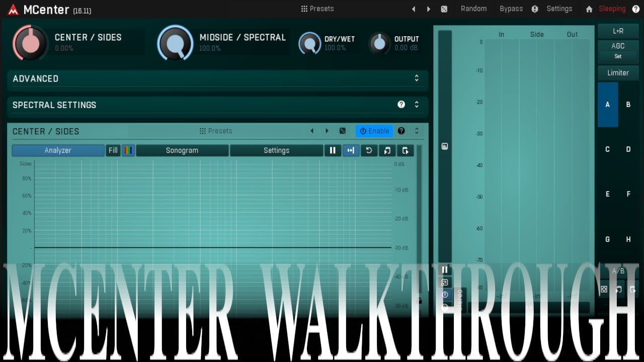Image resolution: width=644 pixels, height=362 pixels.
Task: Click the Center / Sides 0.00% value
Action: point(64,48)
